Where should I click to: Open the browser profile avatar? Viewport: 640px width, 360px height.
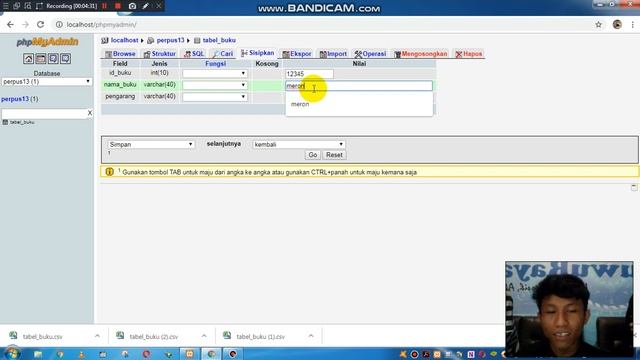[617, 24]
